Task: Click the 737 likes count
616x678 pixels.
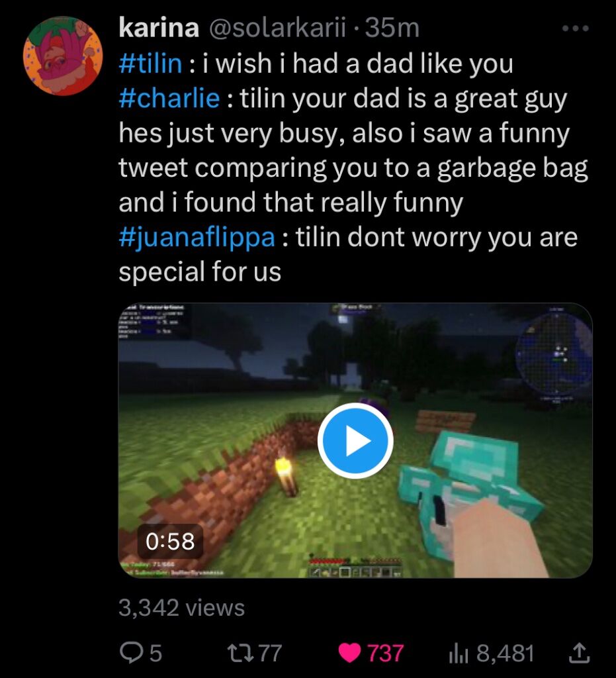Action: click(385, 653)
